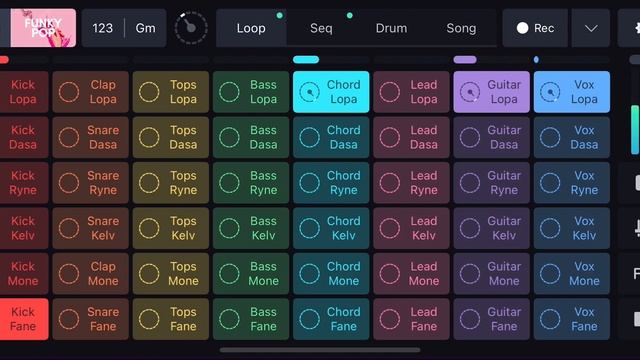The image size is (640, 360).
Task: Tap the Tops Mone circle icon
Action: [149, 273]
